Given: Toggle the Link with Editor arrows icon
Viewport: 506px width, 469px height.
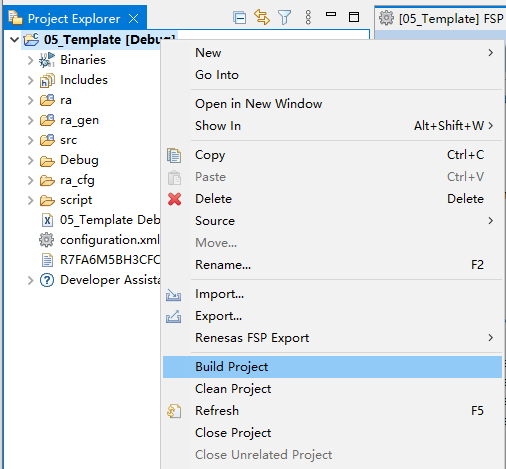Looking at the screenshot, I should coord(262,17).
